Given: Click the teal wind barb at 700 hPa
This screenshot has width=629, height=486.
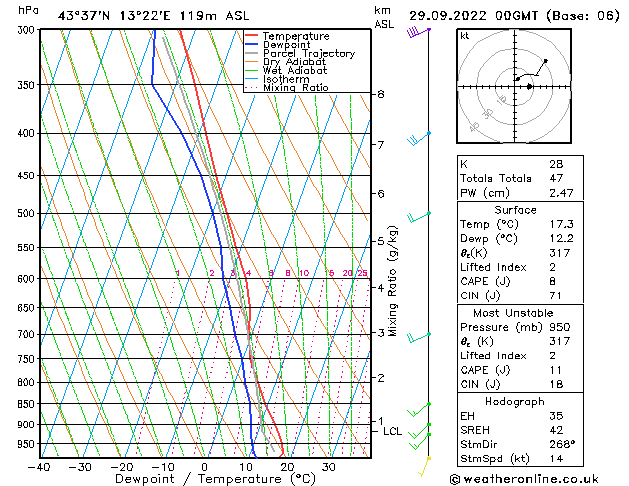Looking at the screenshot, I should click(419, 338).
